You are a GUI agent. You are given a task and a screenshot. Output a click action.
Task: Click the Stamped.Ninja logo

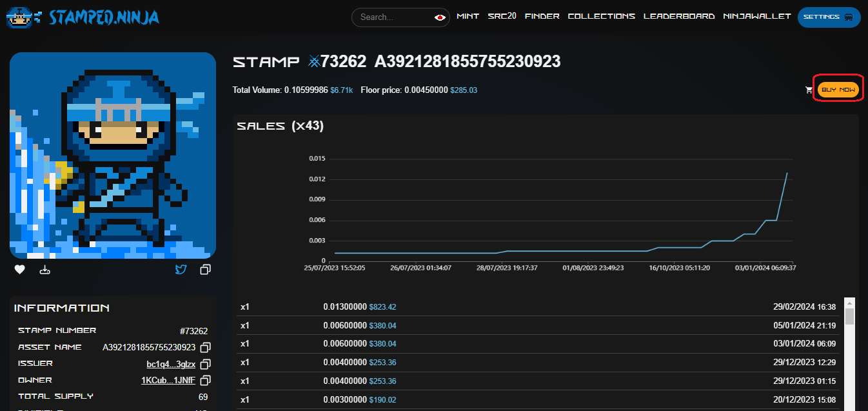pos(83,17)
